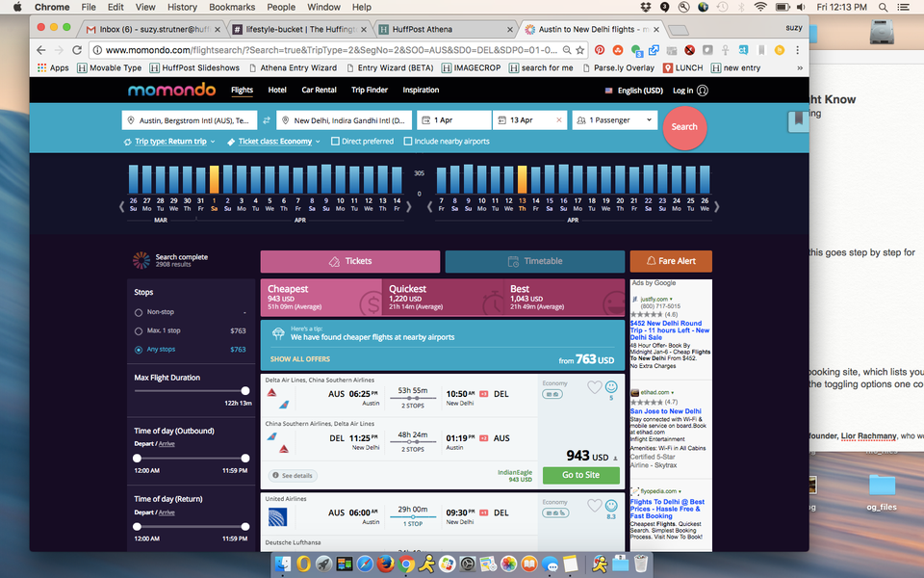This screenshot has height=578, width=924.
Task: Open bookmarks overflow chevron
Action: point(800,67)
